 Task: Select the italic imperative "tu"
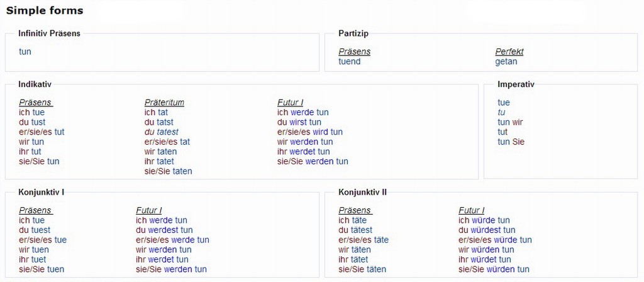[501, 113]
